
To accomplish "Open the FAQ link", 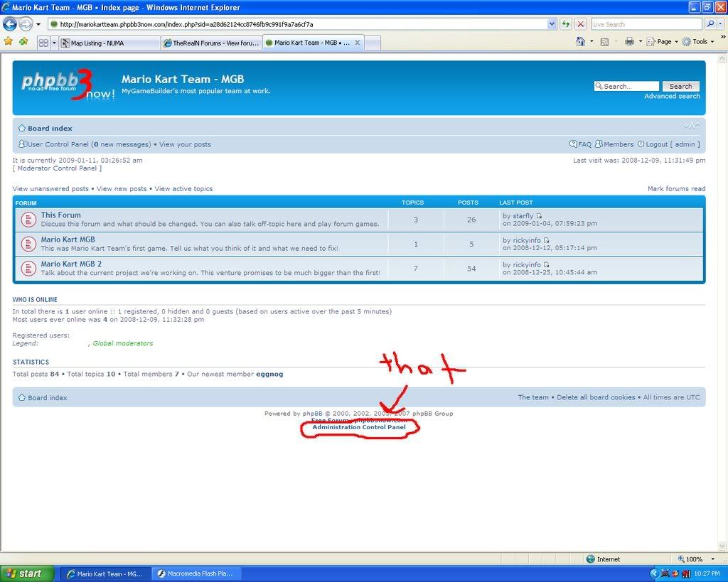I will pos(580,144).
